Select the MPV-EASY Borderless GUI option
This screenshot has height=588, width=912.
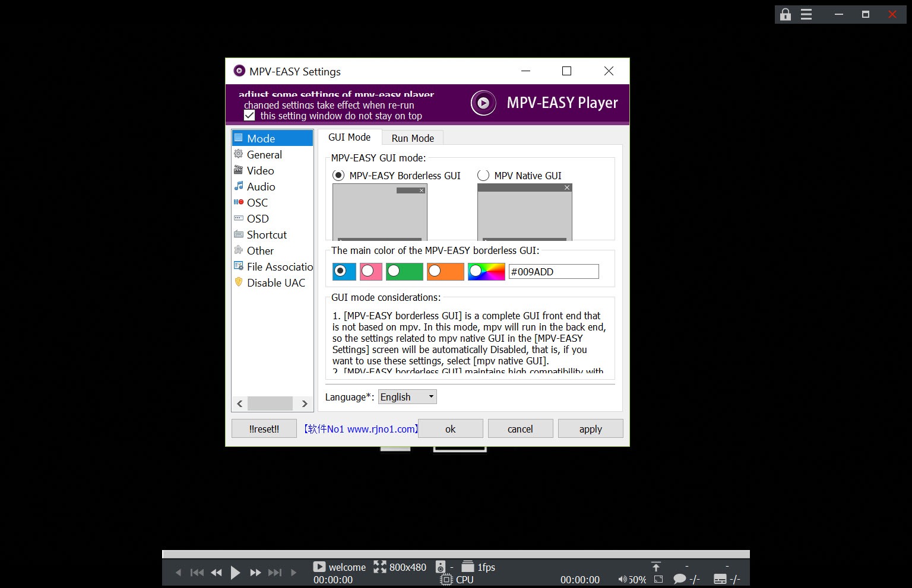(338, 175)
